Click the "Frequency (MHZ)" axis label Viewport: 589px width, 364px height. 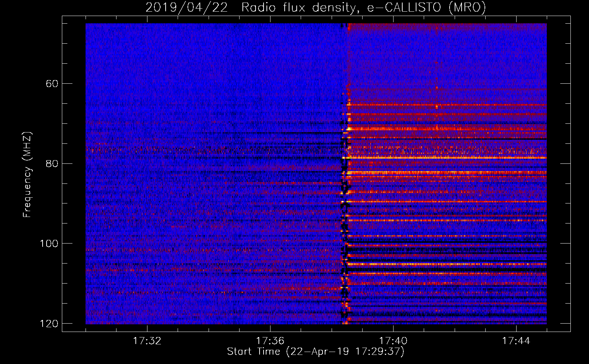(x=27, y=175)
